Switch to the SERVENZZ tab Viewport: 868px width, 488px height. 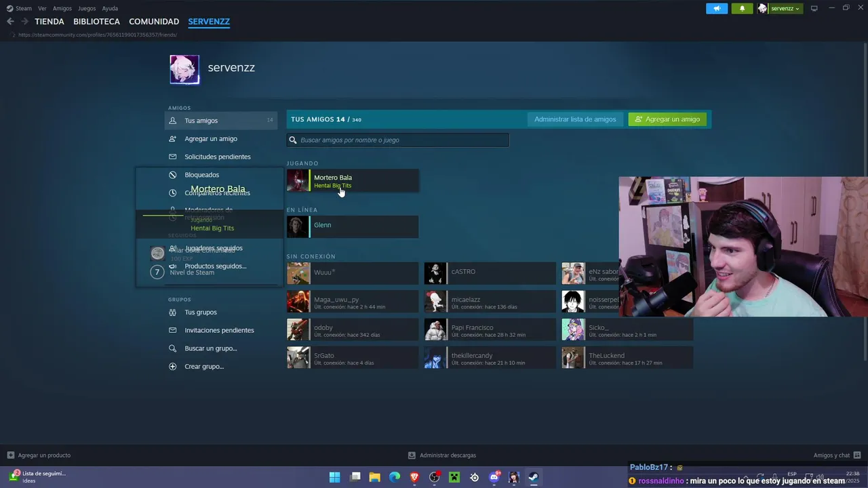209,22
